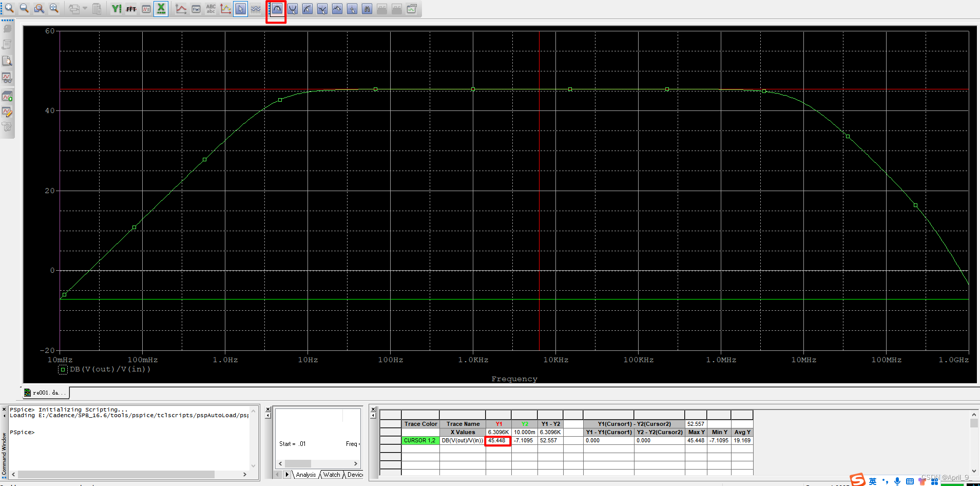Close the cursor data table panel

click(373, 409)
